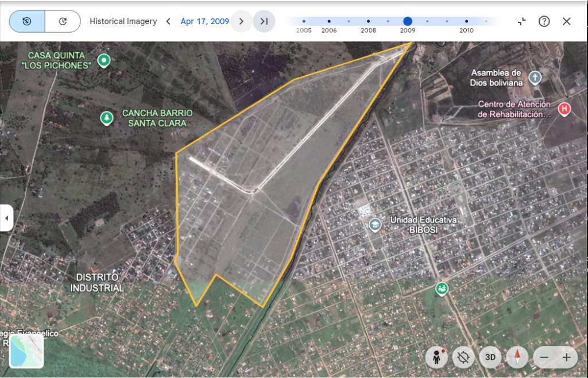Open the mini globe overview thumbnail
Image resolution: width=588 pixels, height=378 pixels.
(26, 351)
